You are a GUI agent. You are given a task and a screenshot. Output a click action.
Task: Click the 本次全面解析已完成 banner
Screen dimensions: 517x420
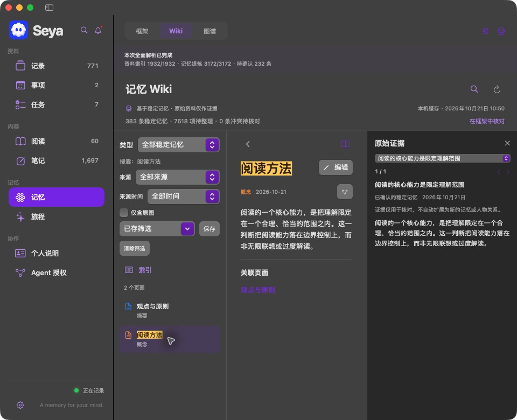(316, 59)
